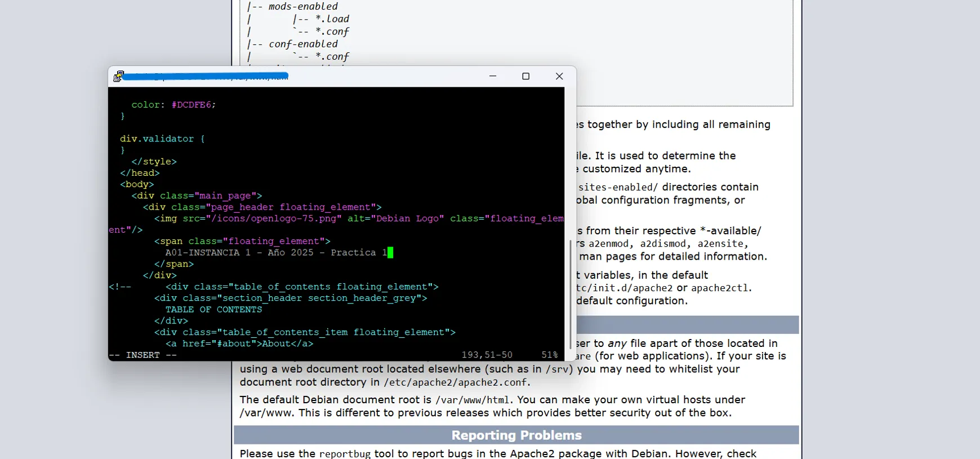
Task: Click the '-- INSERT --' mode indicator
Action: point(142,355)
